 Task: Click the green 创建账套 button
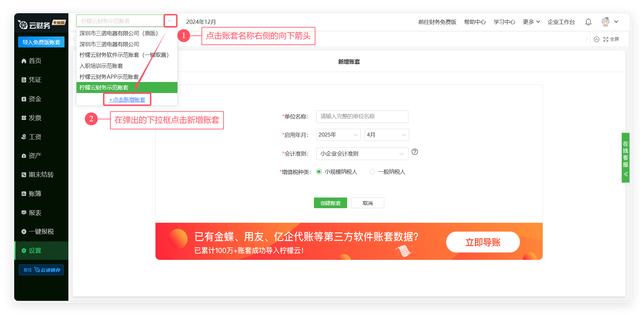tap(330, 203)
